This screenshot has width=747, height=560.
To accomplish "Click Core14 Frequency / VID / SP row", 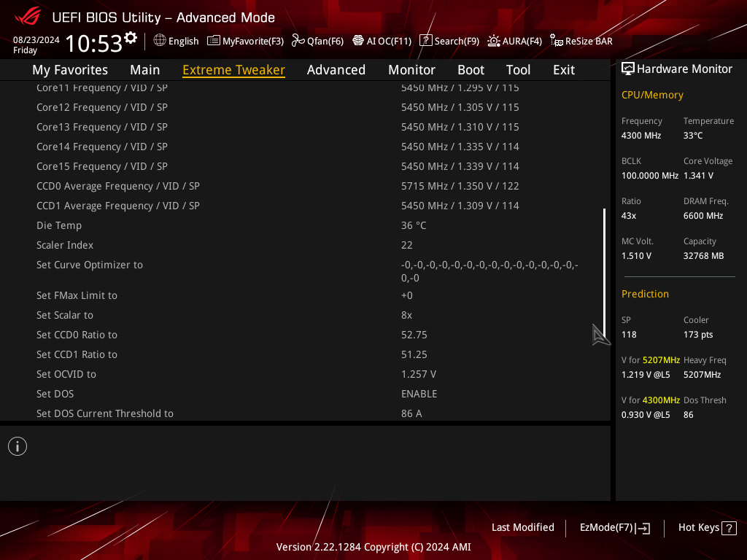I will [305, 147].
